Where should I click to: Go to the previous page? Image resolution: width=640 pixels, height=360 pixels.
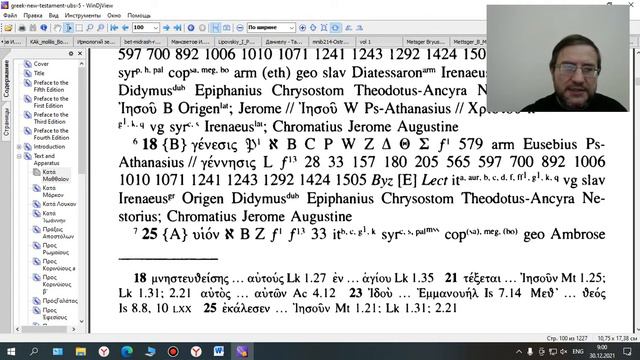125,28
